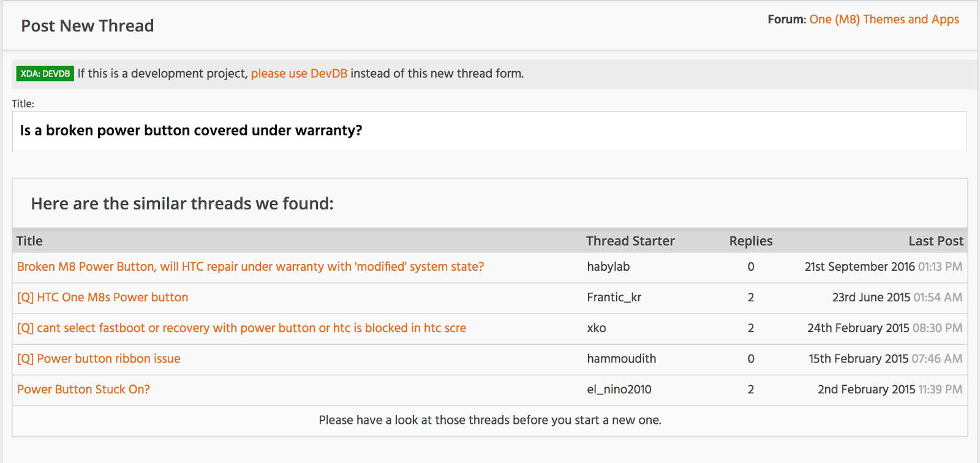Focus the thread Title input field
This screenshot has width=980, height=463.
[489, 131]
